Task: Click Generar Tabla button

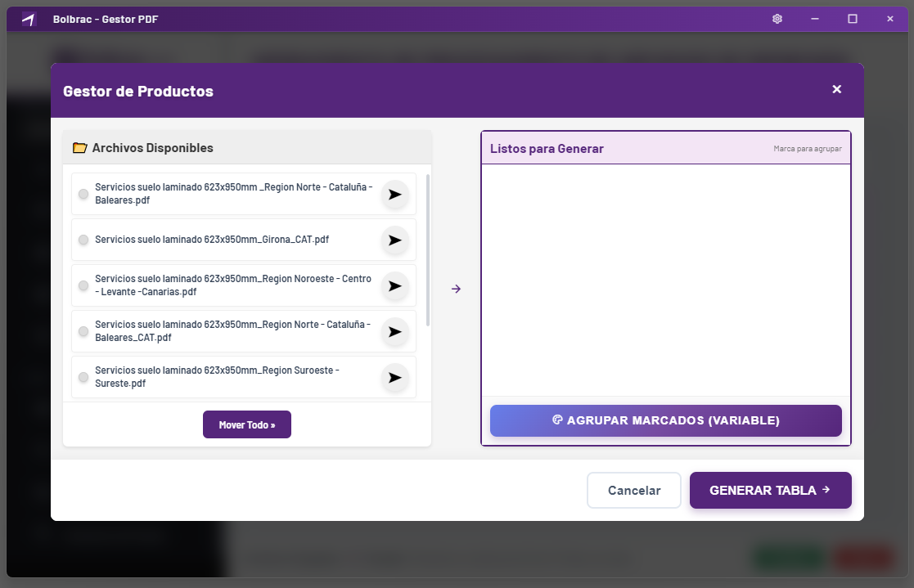Action: point(770,490)
